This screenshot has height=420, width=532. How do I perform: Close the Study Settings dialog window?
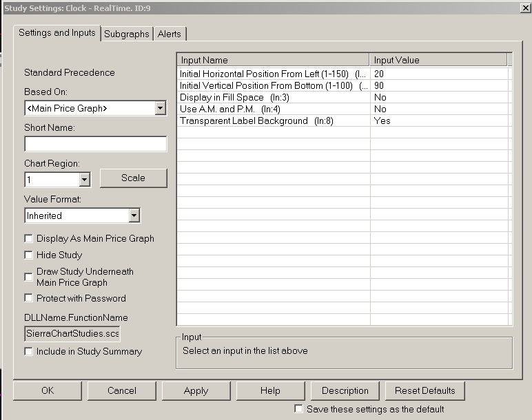[x=524, y=8]
